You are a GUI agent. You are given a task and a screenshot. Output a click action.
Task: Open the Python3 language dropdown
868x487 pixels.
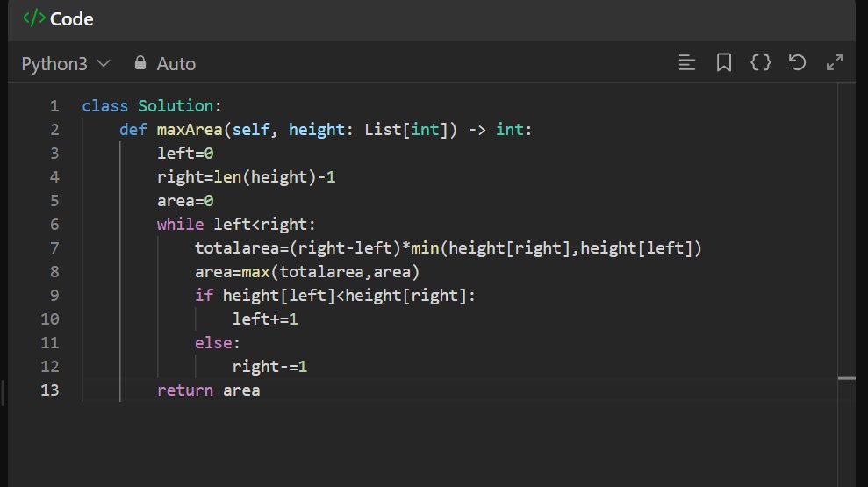[x=66, y=64]
